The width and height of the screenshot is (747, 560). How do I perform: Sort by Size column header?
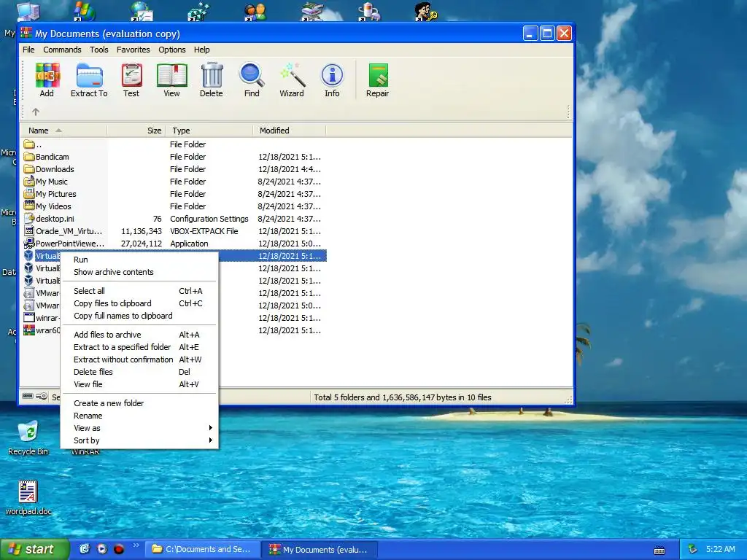(x=136, y=131)
